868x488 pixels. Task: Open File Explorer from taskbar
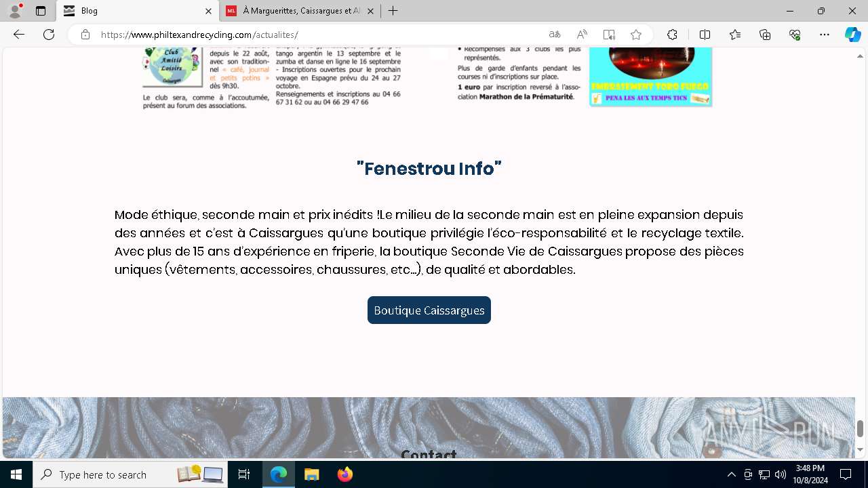311,474
